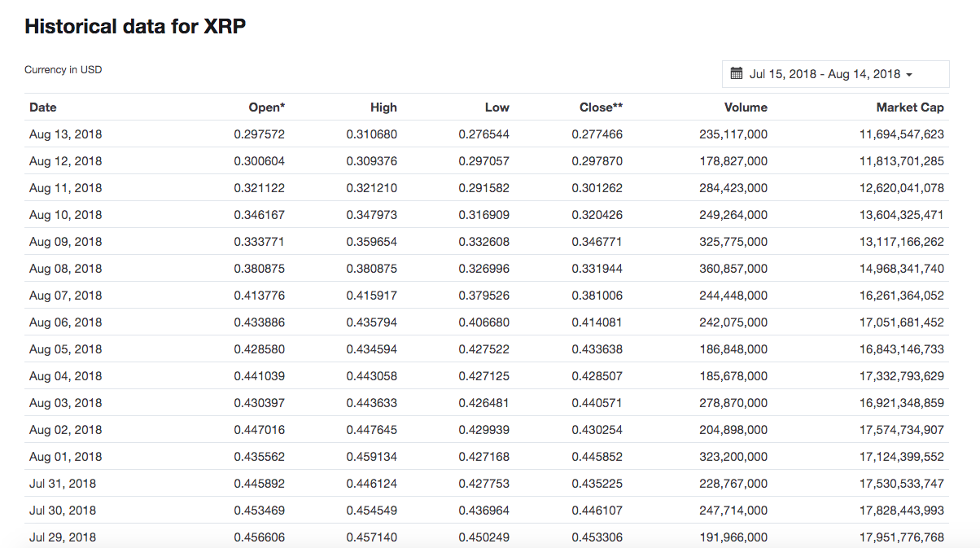Click the Close** column header
Screen dimensions: 980x548
(602, 107)
